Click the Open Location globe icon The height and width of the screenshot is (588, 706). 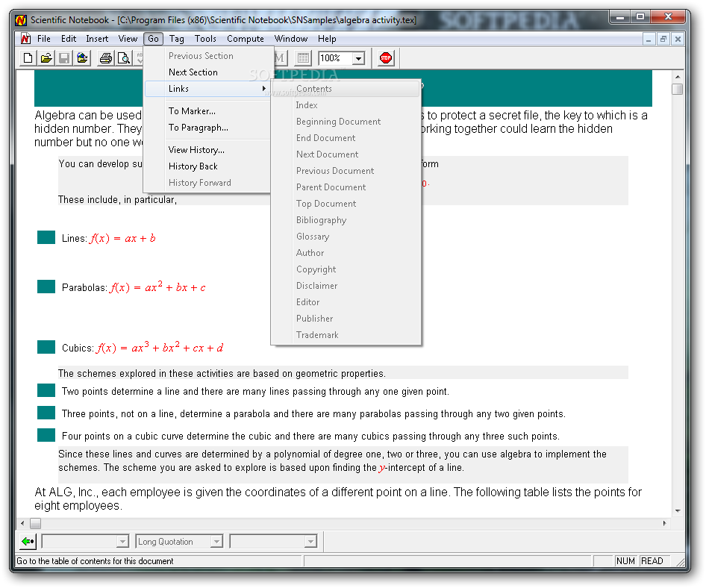(x=82, y=58)
